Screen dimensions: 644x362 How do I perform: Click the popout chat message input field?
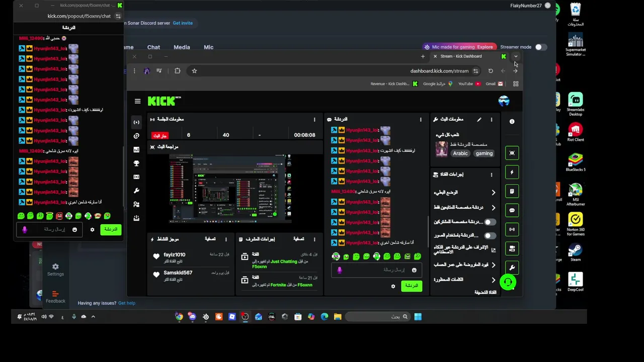[x=50, y=229]
